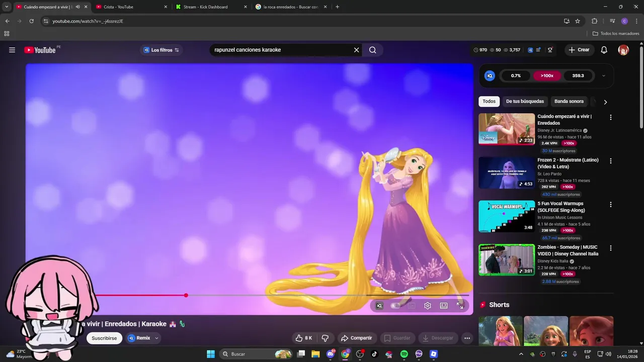644x362 pixels.
Task: Reload the page
Action: (x=31, y=21)
